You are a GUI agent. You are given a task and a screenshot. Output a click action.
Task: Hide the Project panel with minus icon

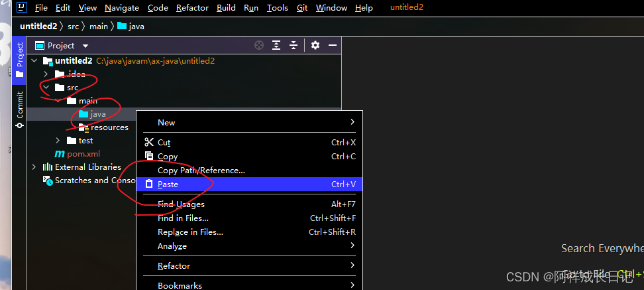333,45
